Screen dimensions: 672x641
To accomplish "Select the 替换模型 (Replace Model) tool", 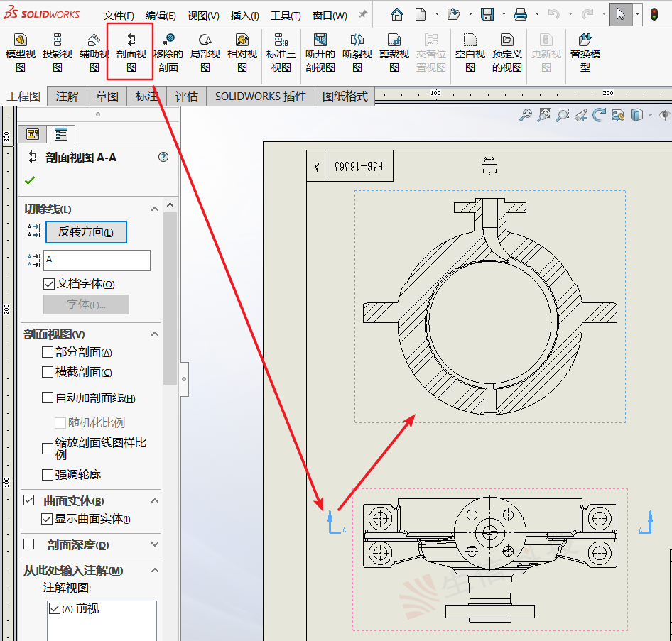I will 585,53.
